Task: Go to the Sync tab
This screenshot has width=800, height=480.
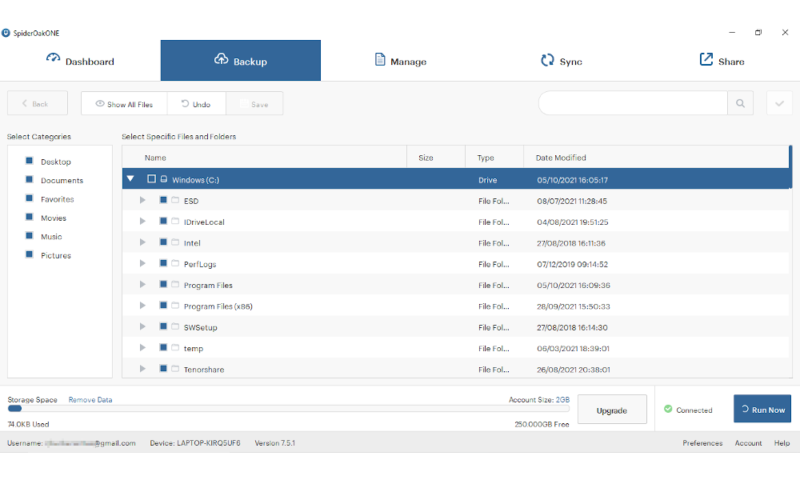Action: (x=561, y=61)
